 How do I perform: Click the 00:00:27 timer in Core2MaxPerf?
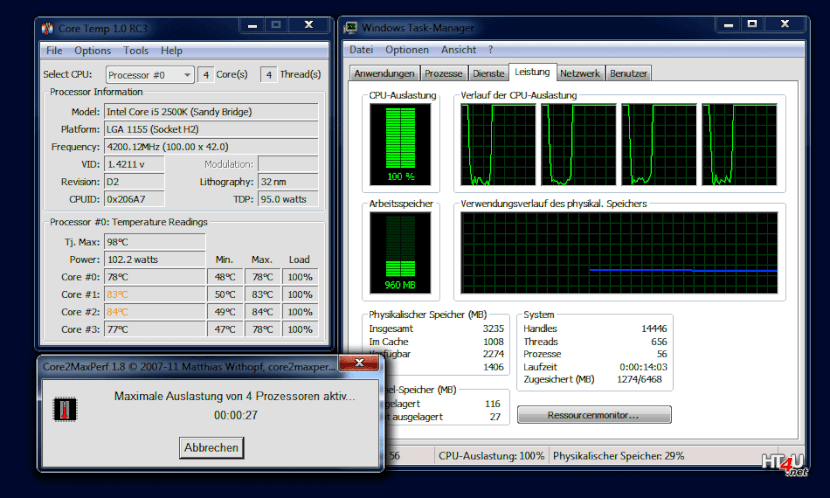coord(236,415)
